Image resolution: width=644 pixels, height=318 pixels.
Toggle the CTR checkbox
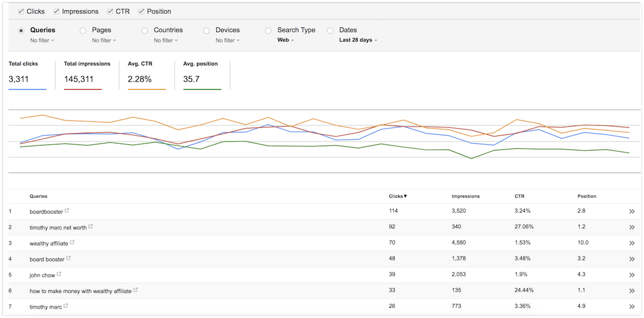point(110,11)
